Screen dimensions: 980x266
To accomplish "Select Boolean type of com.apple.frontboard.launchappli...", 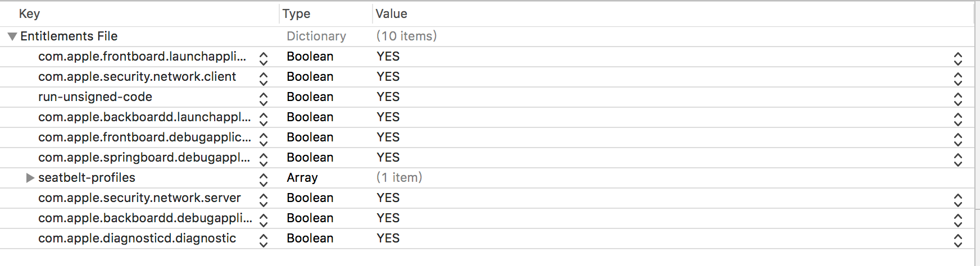I will tap(310, 57).
